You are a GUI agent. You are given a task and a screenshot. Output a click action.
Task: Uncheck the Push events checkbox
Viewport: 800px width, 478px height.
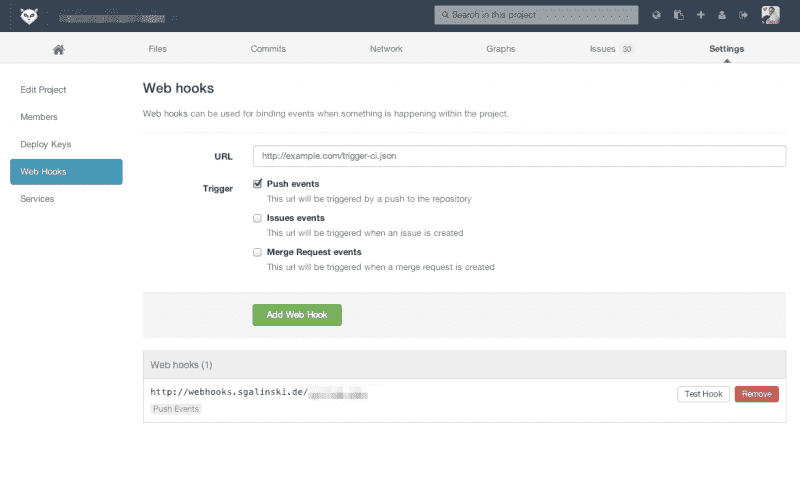point(258,184)
